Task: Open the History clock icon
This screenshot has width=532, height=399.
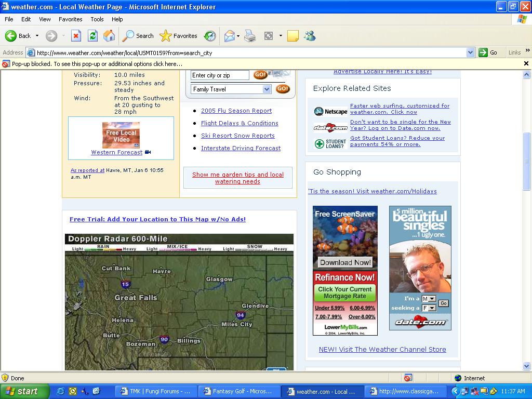Action: click(210, 36)
